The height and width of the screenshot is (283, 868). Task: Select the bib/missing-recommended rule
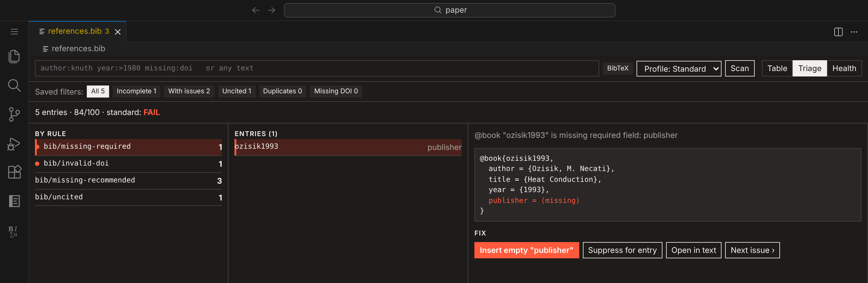(x=128, y=181)
